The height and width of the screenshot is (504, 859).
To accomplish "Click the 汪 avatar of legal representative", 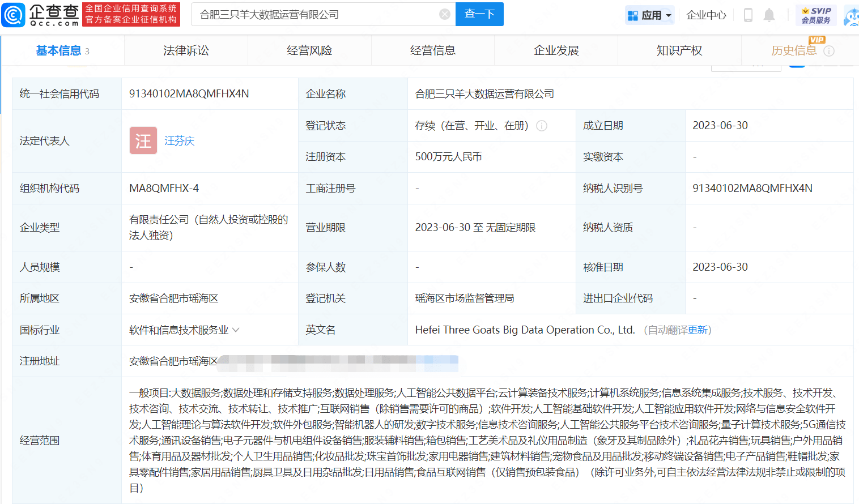I will point(143,140).
